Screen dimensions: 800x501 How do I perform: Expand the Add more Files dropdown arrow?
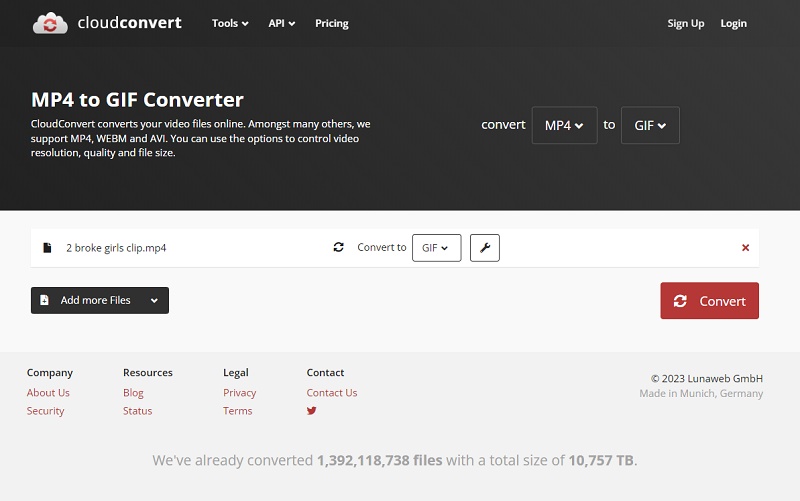154,300
